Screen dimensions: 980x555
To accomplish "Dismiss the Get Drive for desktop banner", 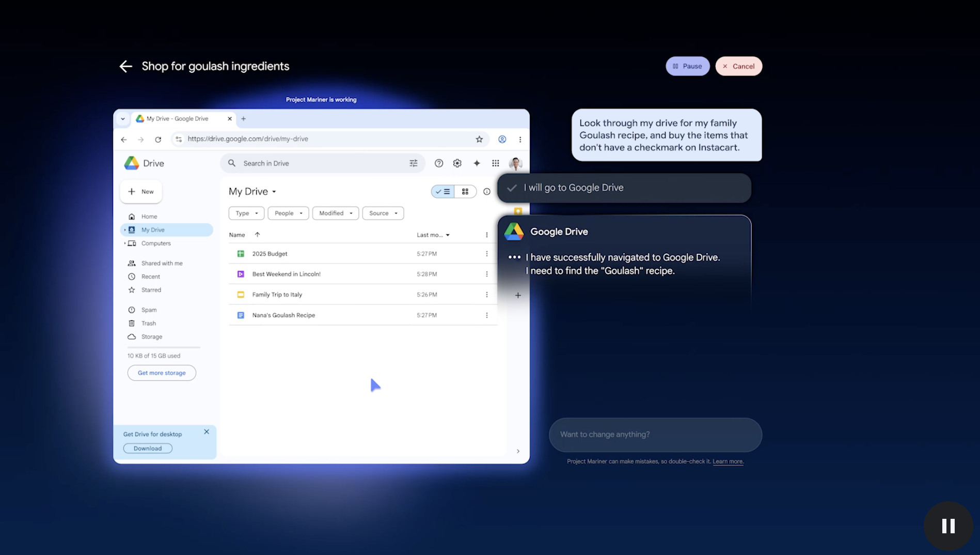I will pos(207,432).
